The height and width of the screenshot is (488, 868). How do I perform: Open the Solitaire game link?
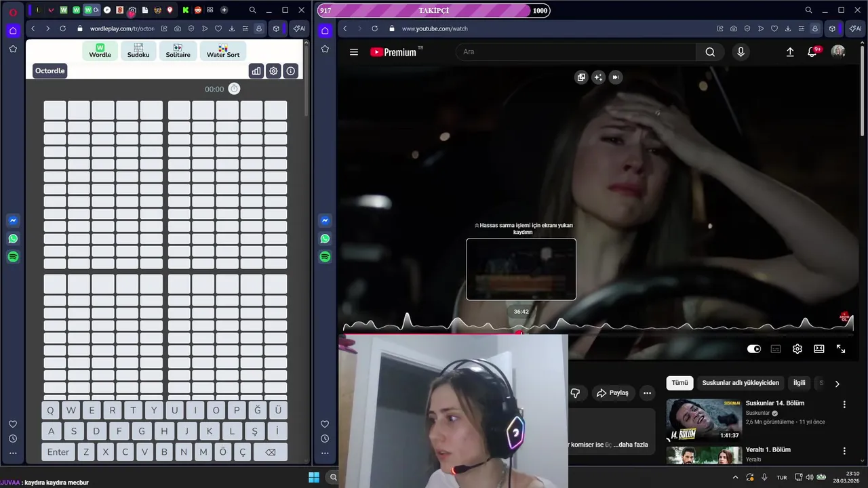(178, 51)
